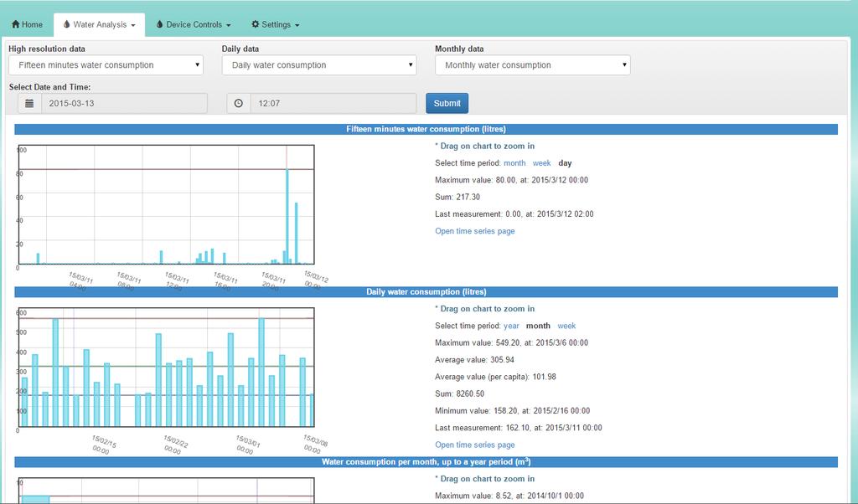
Task: Click the 'Last measurement: 0.00' text
Action: click(x=514, y=213)
